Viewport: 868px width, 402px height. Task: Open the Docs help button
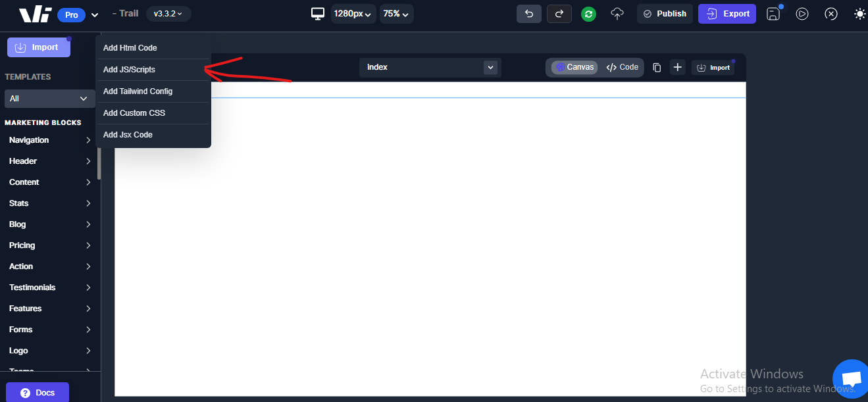click(38, 393)
